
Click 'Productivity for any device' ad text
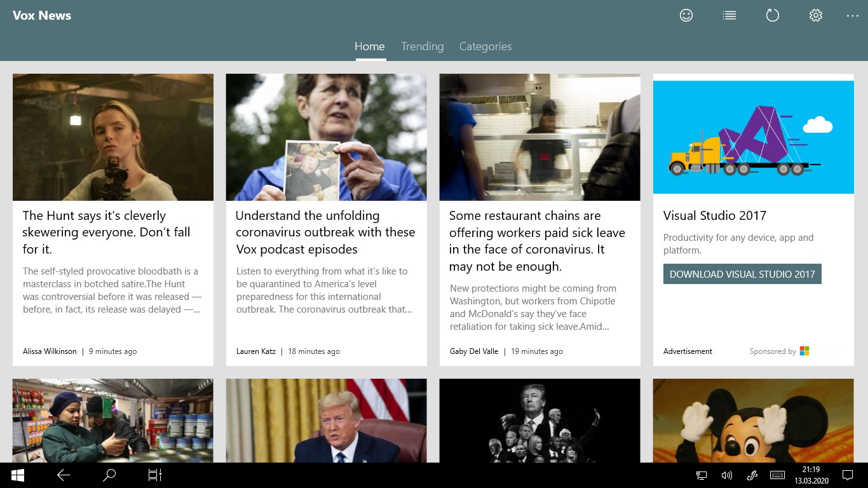(x=738, y=244)
